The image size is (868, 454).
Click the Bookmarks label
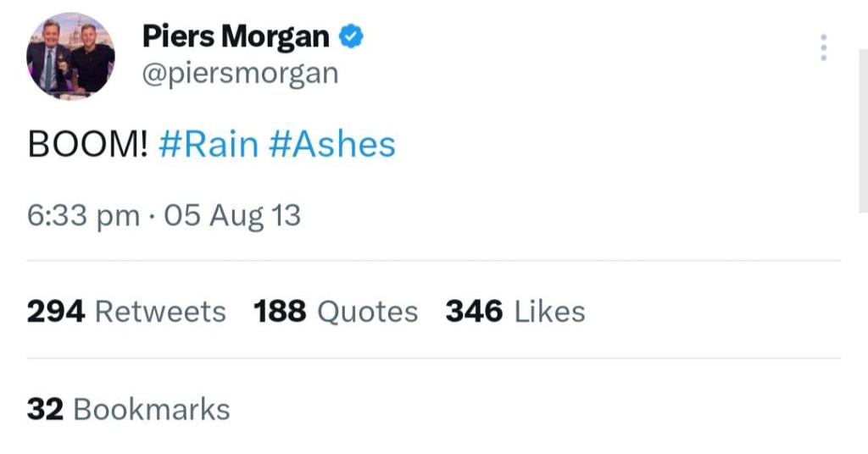pos(152,409)
